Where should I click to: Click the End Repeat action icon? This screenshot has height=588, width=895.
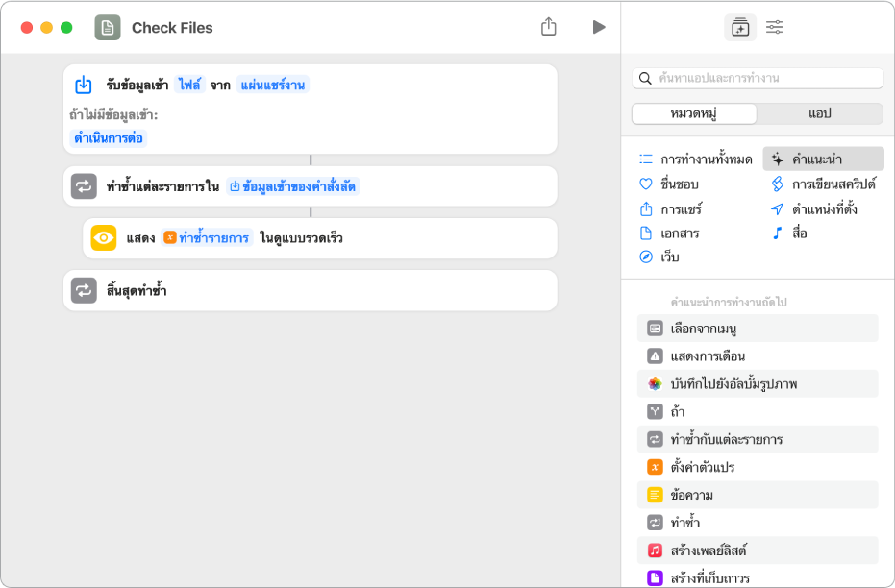pyautogui.click(x=84, y=290)
